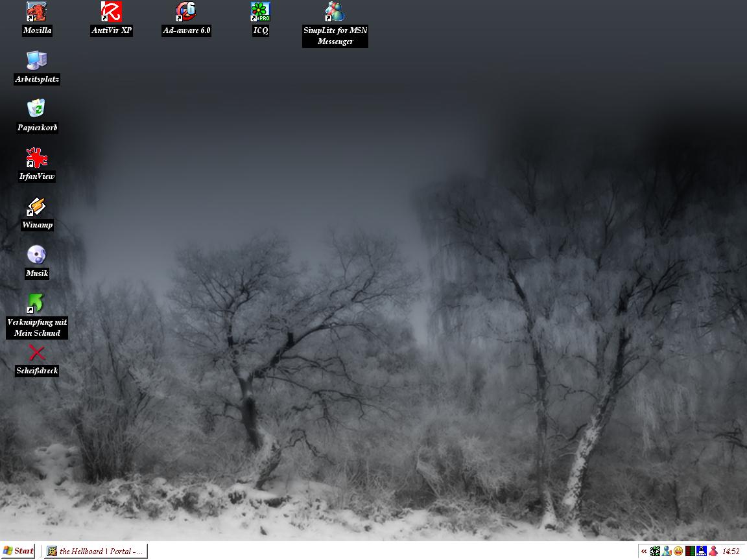The image size is (747, 560).
Task: Click the yellow smiley face tray icon
Action: [678, 552]
